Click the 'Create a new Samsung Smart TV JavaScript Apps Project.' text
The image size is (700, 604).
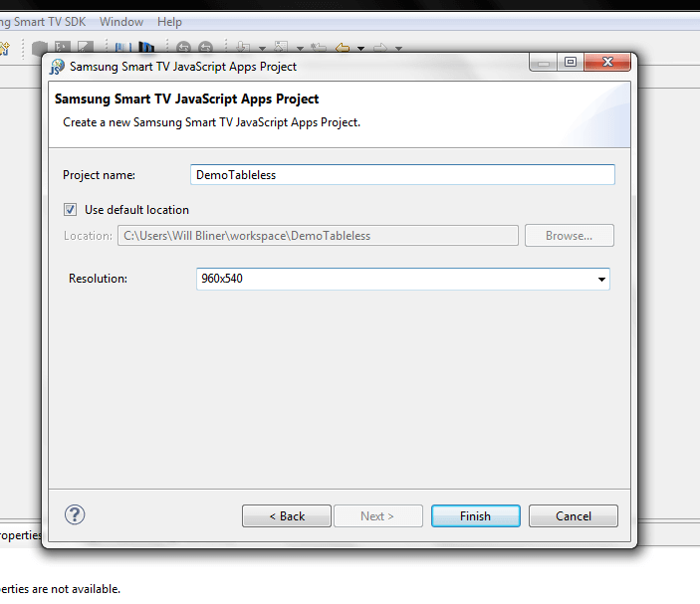pyautogui.click(x=212, y=122)
